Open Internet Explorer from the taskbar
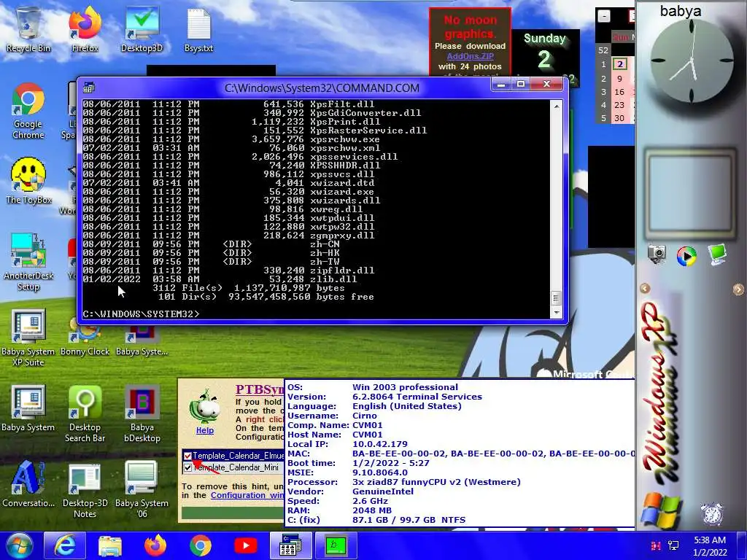This screenshot has width=747, height=560. pyautogui.click(x=64, y=545)
